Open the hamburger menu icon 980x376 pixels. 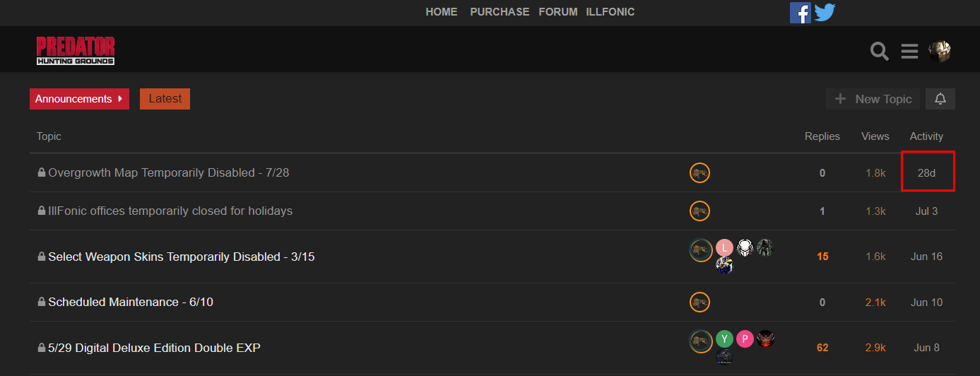pos(909,51)
